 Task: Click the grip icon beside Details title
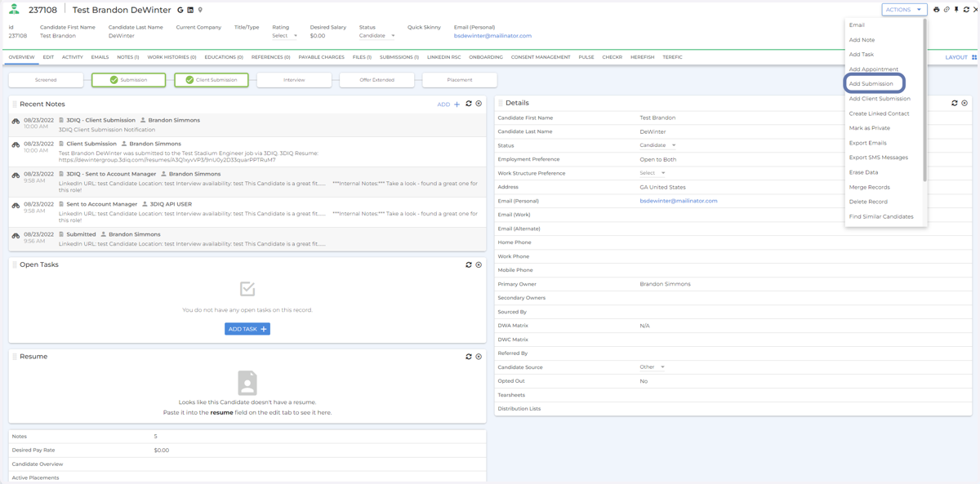pyautogui.click(x=501, y=103)
